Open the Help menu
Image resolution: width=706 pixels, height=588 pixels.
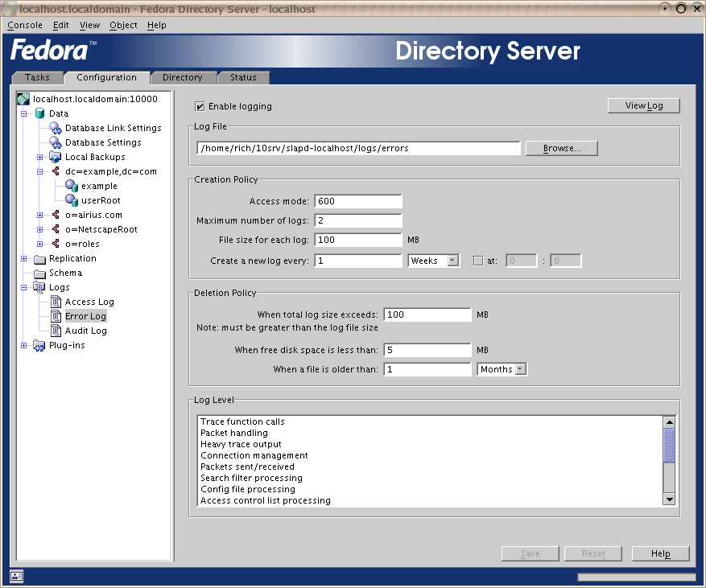[x=157, y=25]
